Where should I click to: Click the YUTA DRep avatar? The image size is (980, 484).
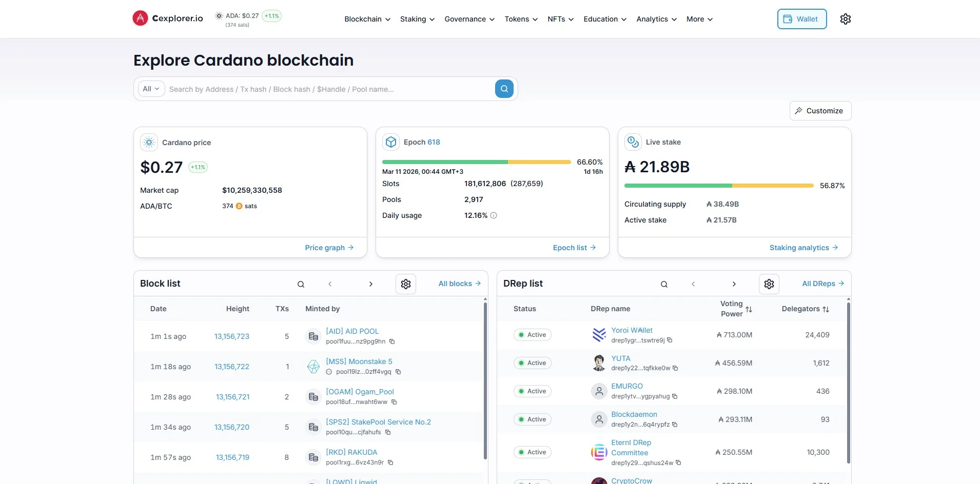pos(599,363)
